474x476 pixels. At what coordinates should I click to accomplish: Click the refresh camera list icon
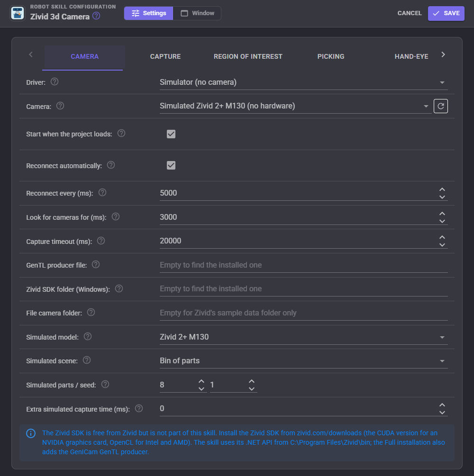click(x=440, y=106)
